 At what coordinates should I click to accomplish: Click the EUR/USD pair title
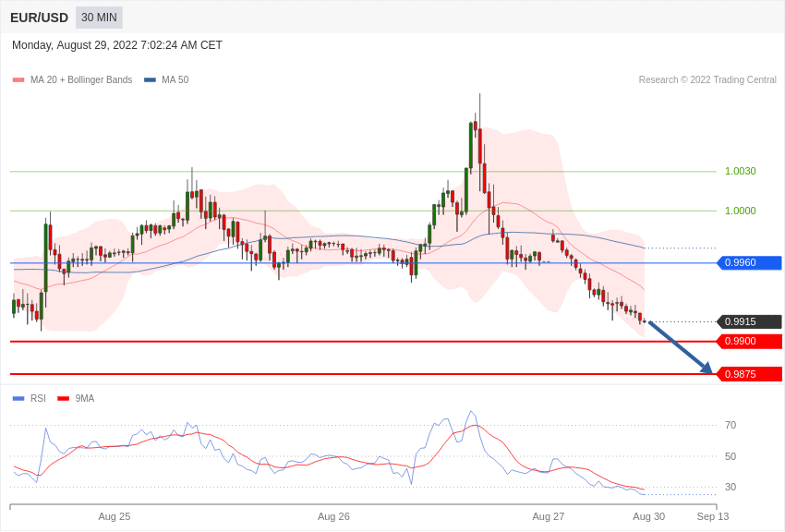click(x=39, y=18)
